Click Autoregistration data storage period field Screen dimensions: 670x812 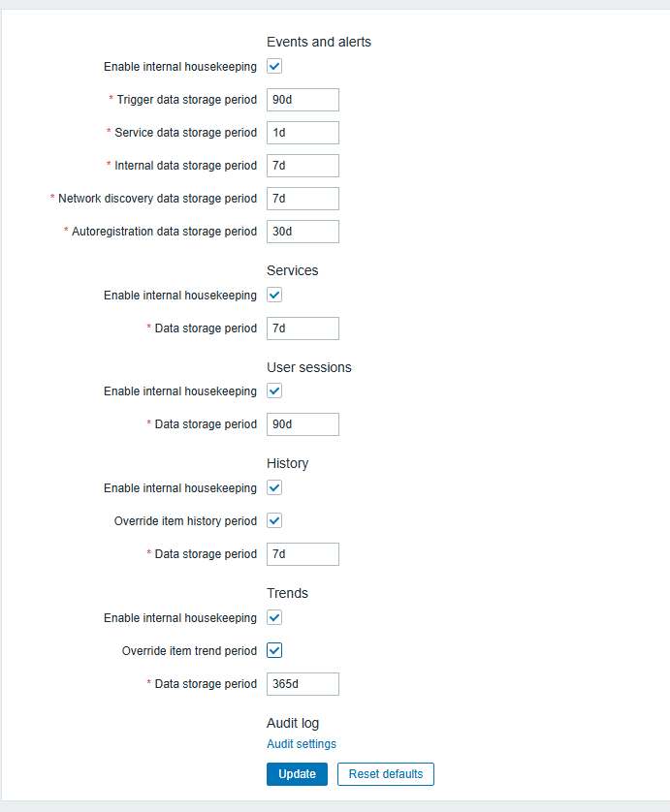[x=303, y=232]
